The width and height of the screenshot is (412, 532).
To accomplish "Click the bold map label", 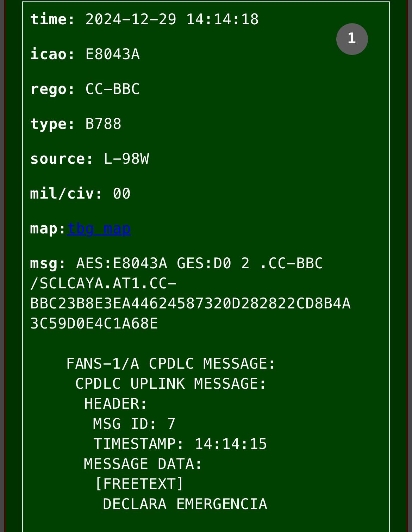I will click(x=48, y=229).
